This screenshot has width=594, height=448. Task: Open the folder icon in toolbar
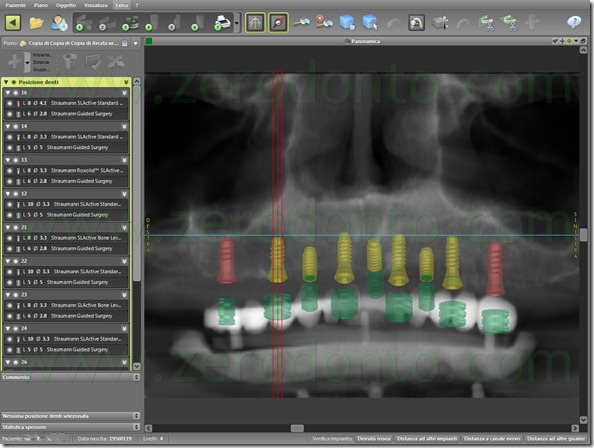tap(36, 23)
